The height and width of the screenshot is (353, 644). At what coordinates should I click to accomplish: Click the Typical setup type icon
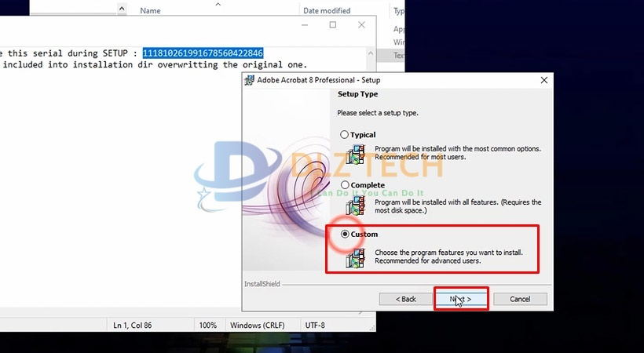point(356,152)
